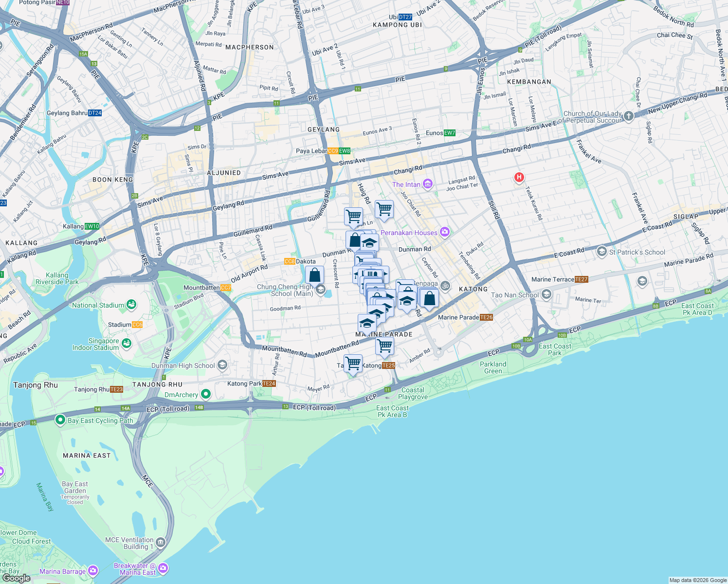
Task: Select MCE Ventilation Building icon
Action: (161, 543)
